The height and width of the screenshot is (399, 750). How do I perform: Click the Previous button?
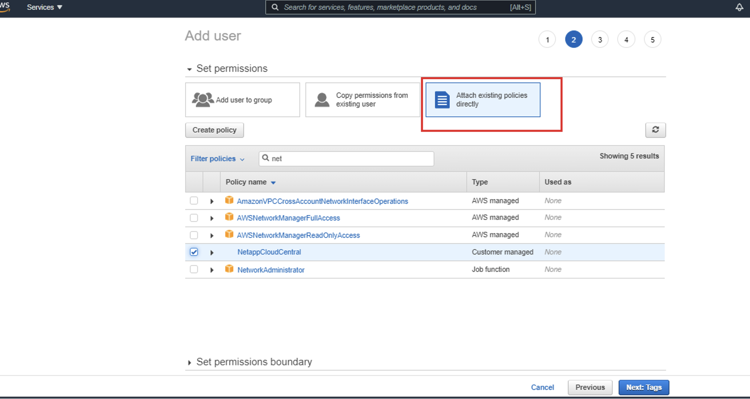point(590,387)
